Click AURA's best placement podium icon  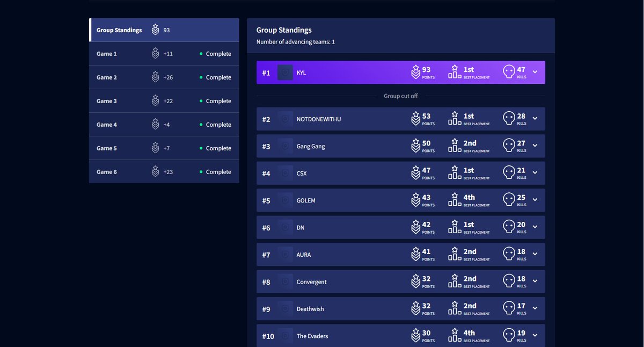pos(455,254)
